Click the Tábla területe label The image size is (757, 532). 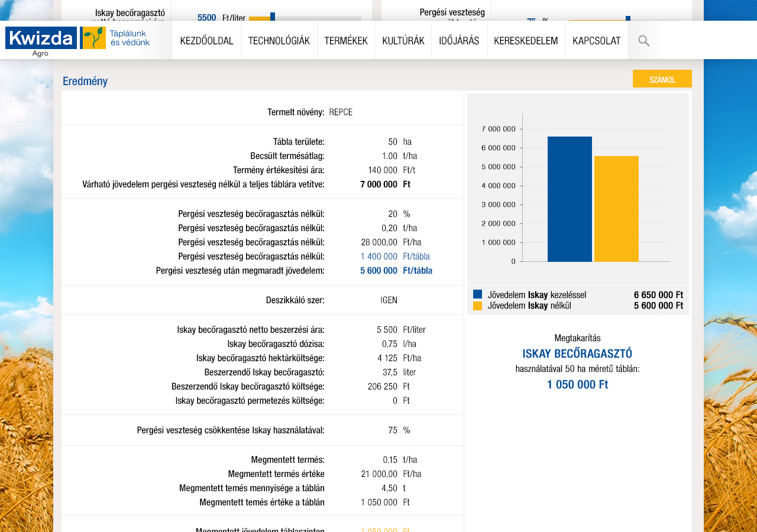tap(299, 142)
